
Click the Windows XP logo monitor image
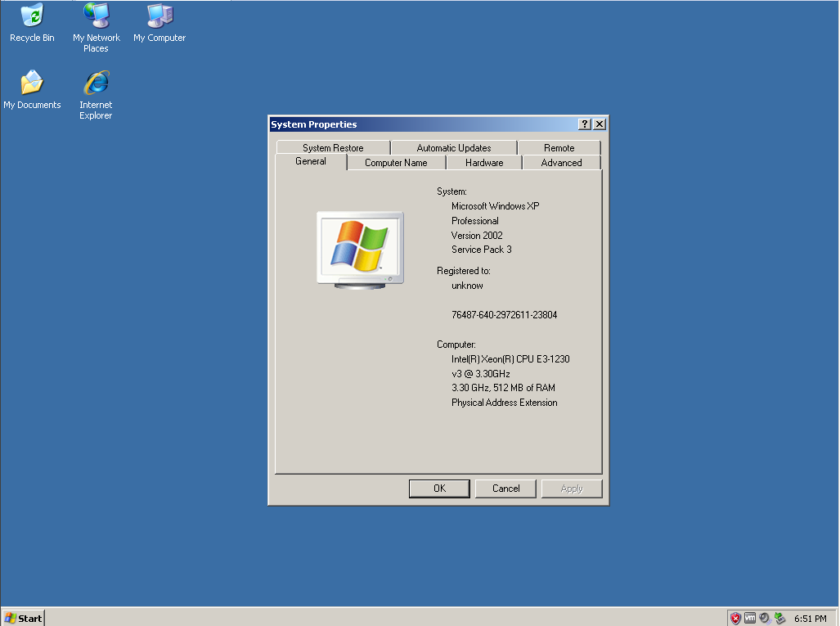tap(360, 250)
